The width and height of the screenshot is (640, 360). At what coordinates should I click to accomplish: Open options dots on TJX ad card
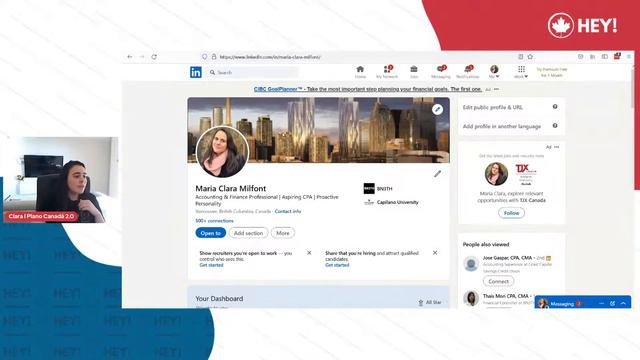tap(557, 147)
